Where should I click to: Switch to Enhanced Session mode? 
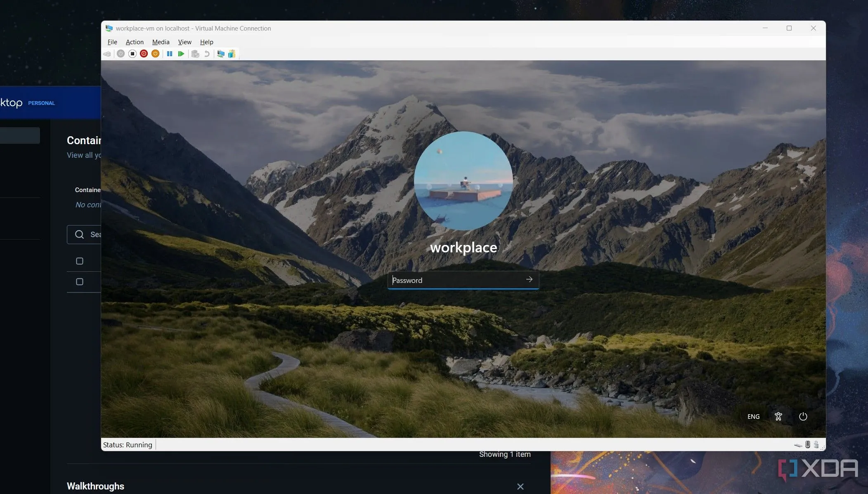(x=220, y=54)
